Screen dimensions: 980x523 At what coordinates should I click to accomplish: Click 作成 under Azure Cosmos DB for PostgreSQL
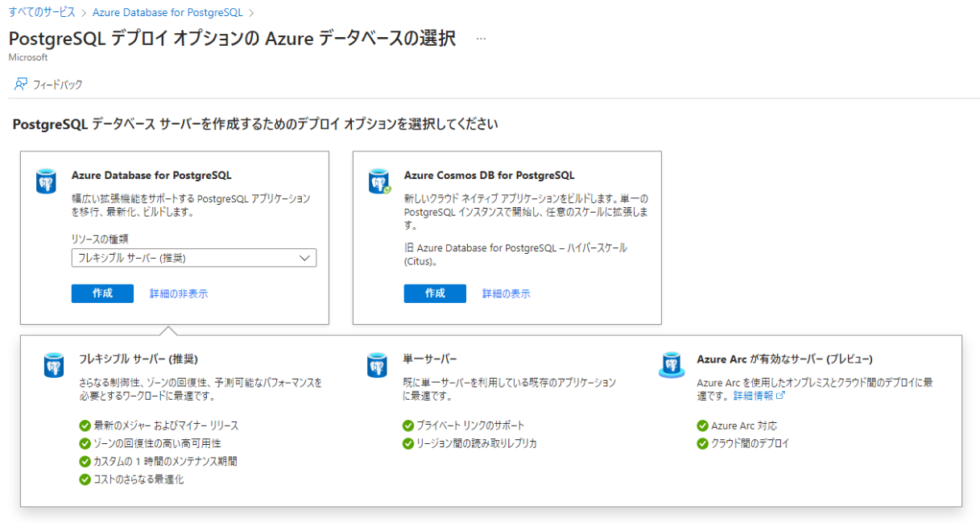tap(435, 293)
